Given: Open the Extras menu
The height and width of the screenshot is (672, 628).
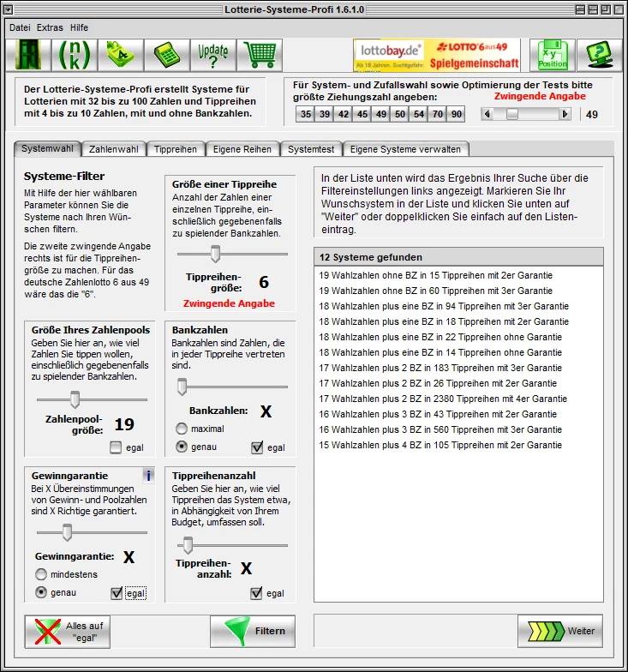Looking at the screenshot, I should click(x=50, y=27).
